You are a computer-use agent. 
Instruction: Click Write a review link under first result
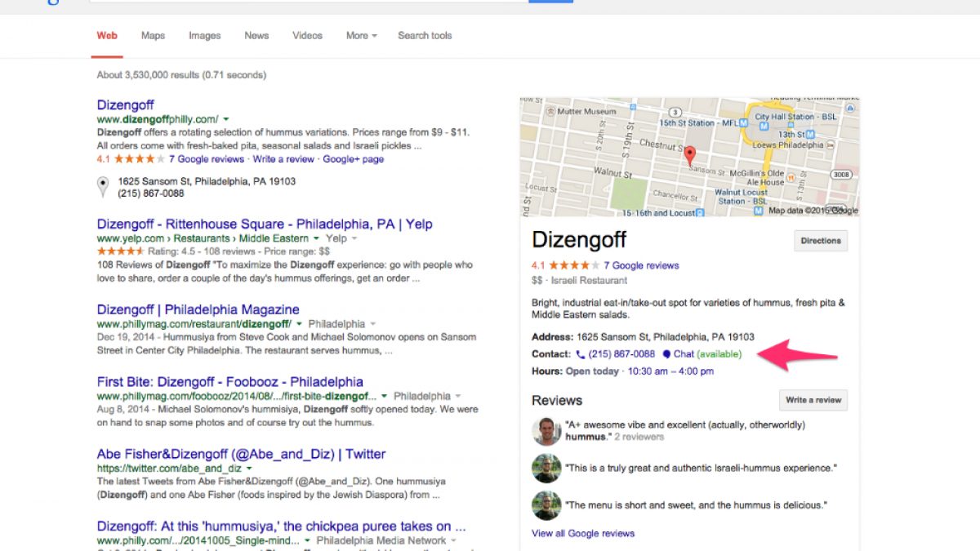(283, 159)
